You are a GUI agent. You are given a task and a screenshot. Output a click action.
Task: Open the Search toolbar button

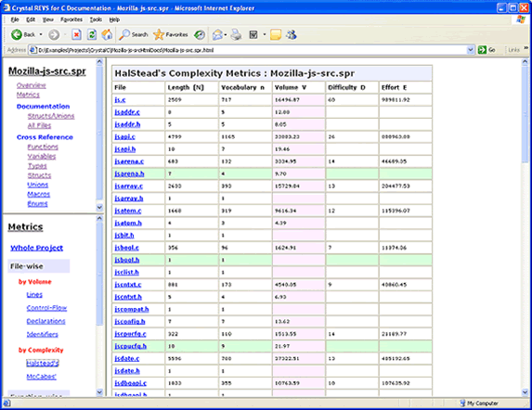tap(134, 34)
